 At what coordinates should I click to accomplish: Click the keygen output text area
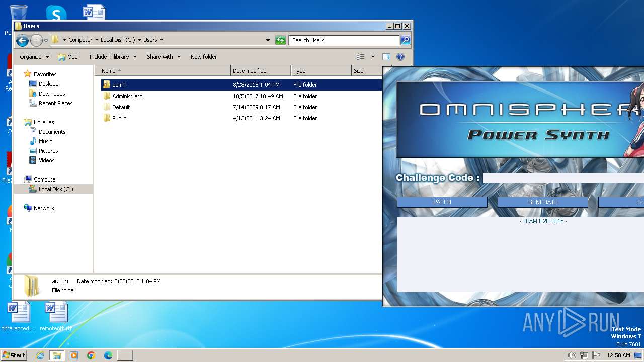(x=520, y=254)
